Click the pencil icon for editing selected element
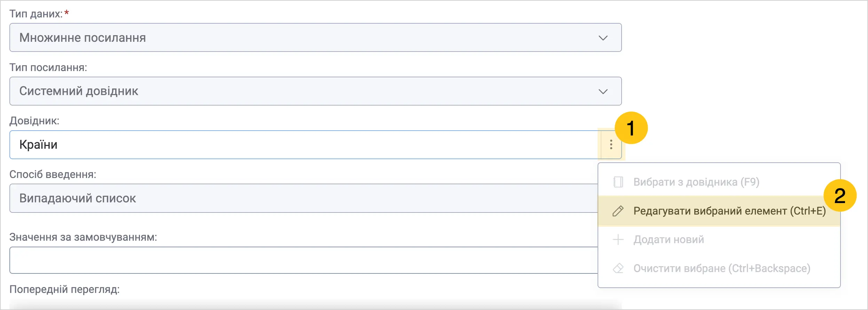Screen dimensions: 868x310 click(x=618, y=211)
